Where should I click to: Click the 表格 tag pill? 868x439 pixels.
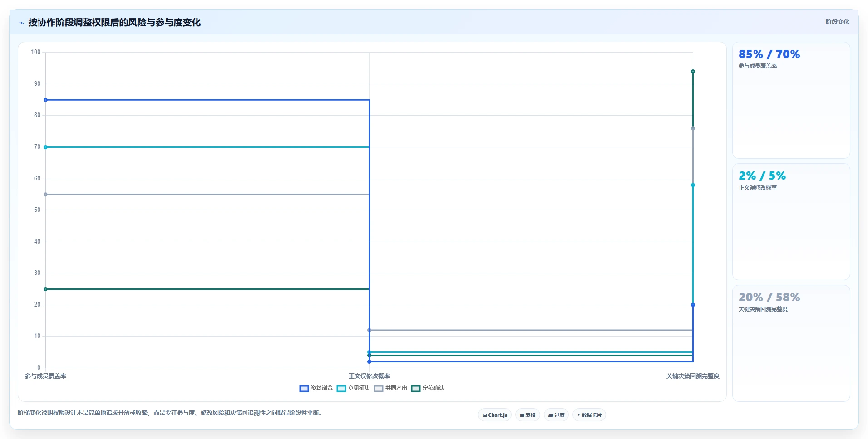528,415
